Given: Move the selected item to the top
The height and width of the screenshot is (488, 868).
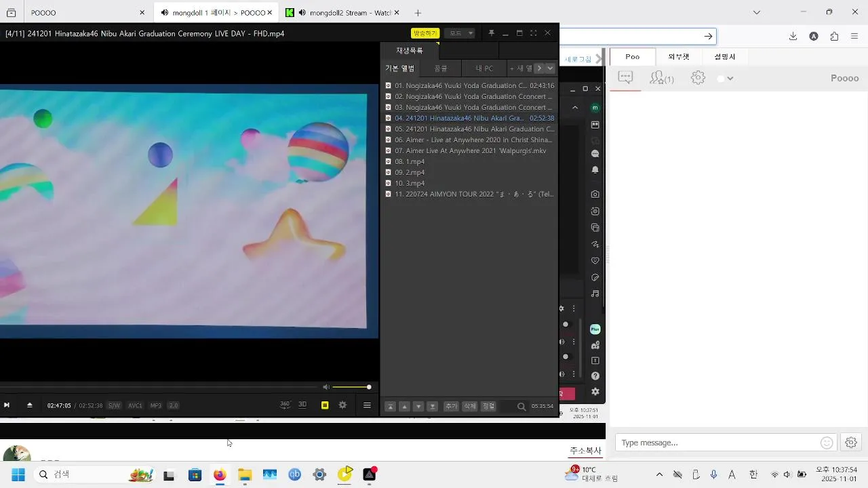Looking at the screenshot, I should point(390,407).
